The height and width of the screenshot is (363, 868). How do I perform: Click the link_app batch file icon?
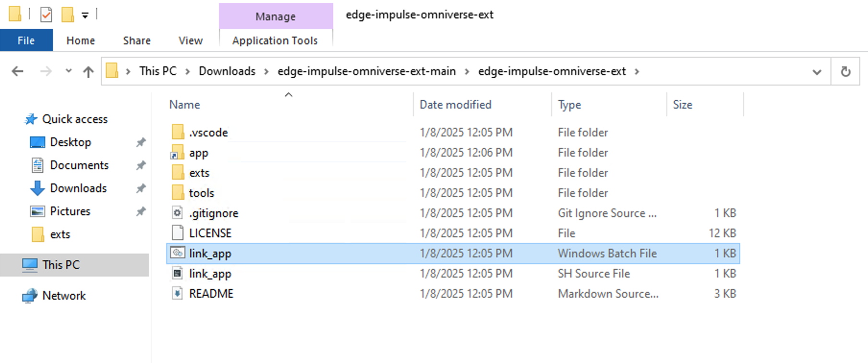click(178, 253)
